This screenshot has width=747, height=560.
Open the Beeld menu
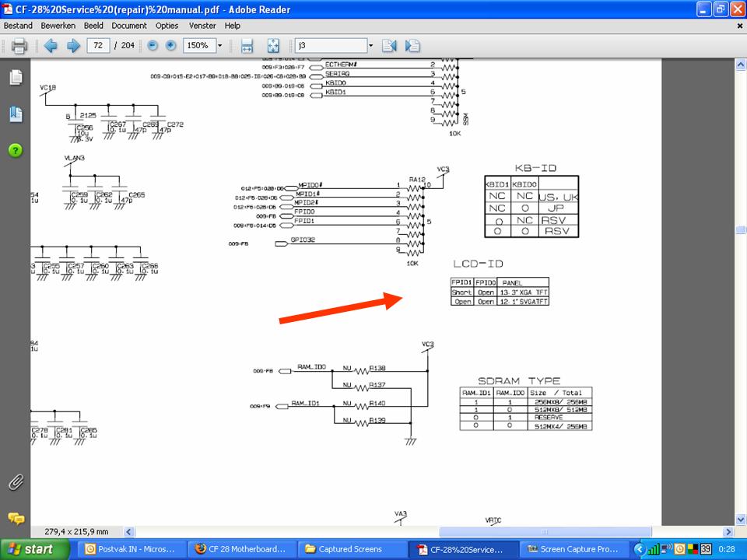coord(93,26)
